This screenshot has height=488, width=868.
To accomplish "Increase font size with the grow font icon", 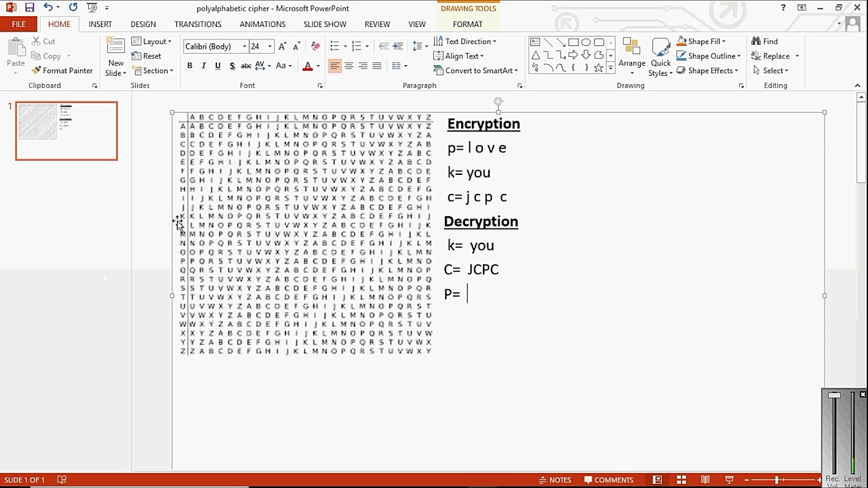I will tap(283, 47).
